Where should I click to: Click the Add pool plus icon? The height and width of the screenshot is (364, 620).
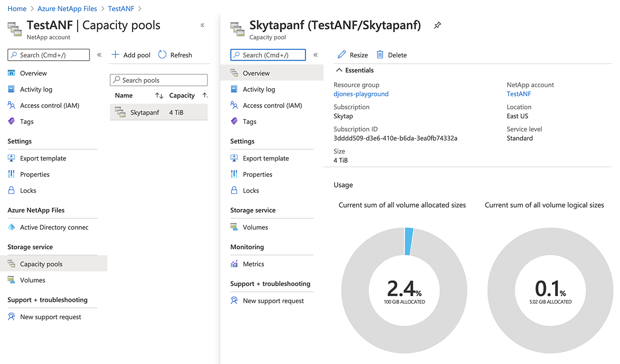point(115,54)
